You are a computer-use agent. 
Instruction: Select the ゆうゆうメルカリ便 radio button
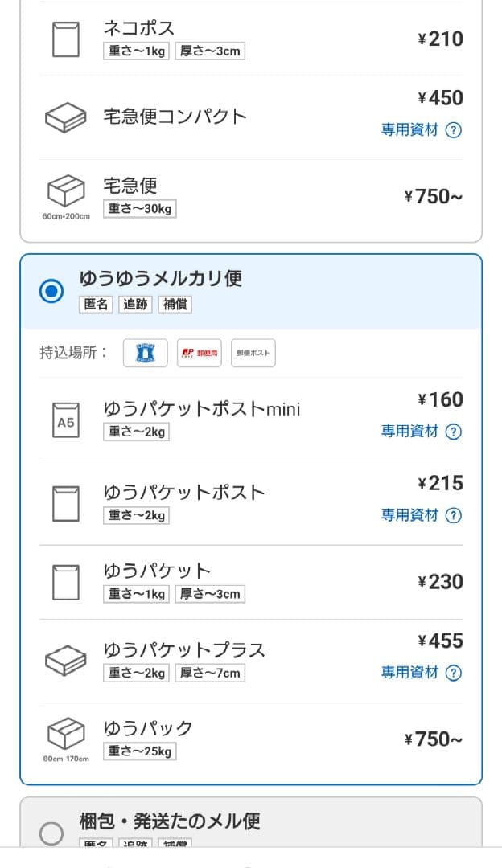tap(51, 291)
